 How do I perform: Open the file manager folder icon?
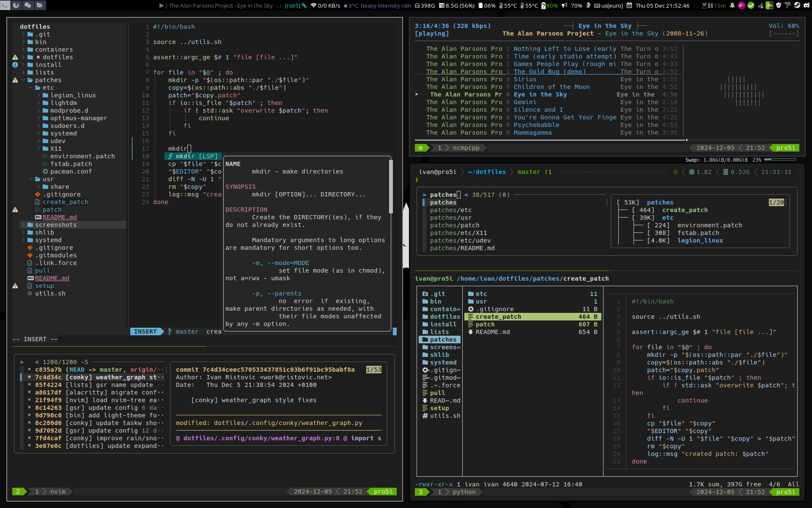[x=40, y=5]
